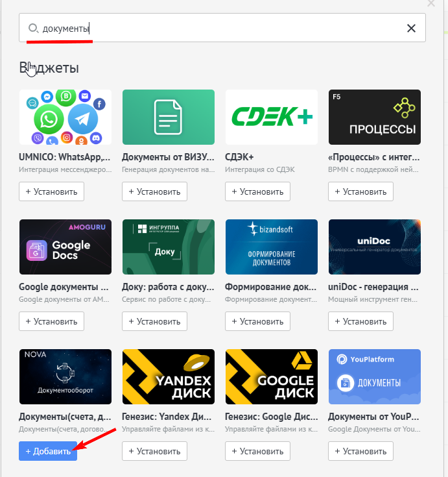Install the СДЭК+ widget
The image size is (448, 477).
pyautogui.click(x=258, y=191)
